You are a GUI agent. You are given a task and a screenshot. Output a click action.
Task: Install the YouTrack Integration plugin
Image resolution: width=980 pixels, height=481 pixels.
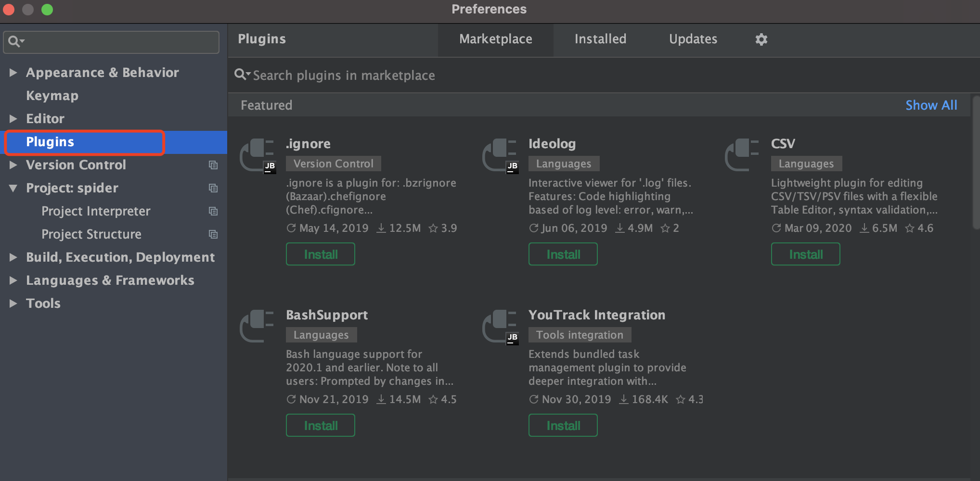point(563,425)
